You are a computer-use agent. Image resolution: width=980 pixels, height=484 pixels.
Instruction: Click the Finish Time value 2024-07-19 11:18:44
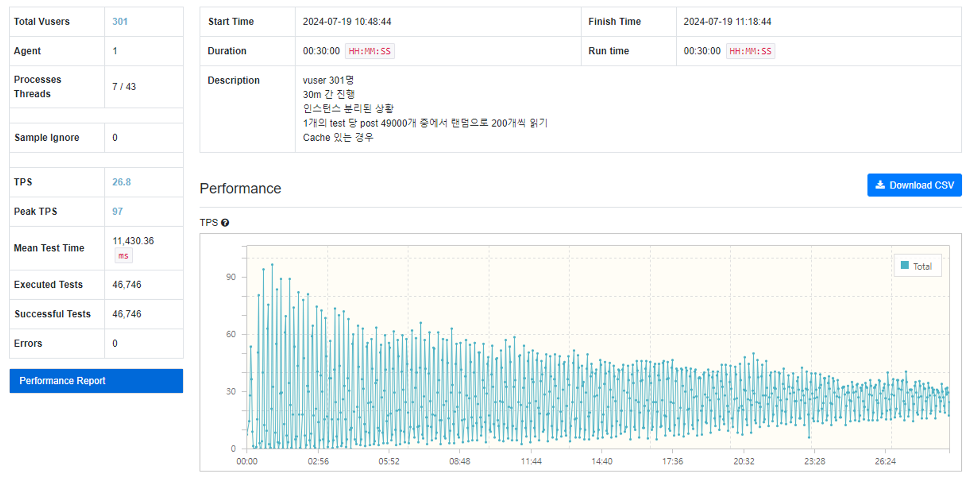(727, 22)
